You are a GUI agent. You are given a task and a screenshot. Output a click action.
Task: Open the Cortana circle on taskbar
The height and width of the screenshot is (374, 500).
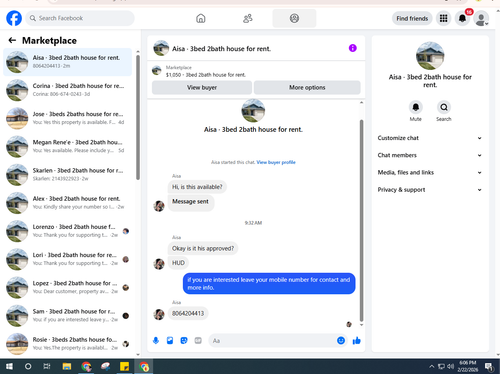pyautogui.click(x=28, y=366)
